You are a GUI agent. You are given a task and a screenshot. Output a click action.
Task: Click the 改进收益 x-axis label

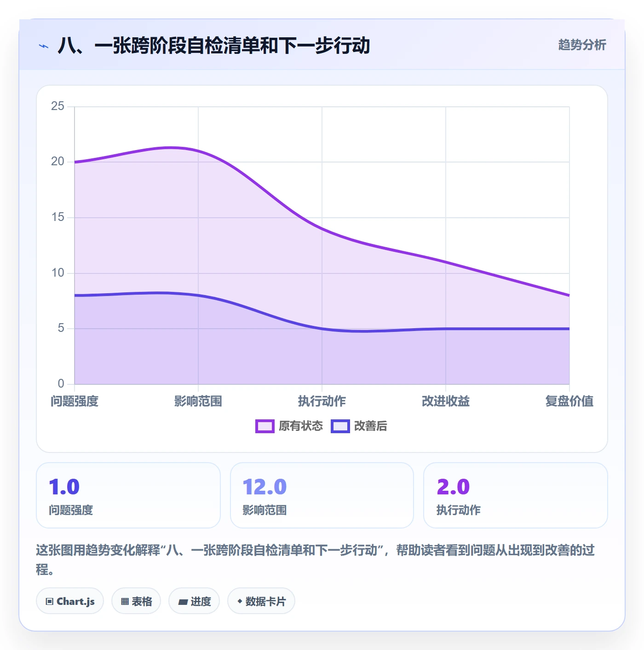pyautogui.click(x=446, y=401)
